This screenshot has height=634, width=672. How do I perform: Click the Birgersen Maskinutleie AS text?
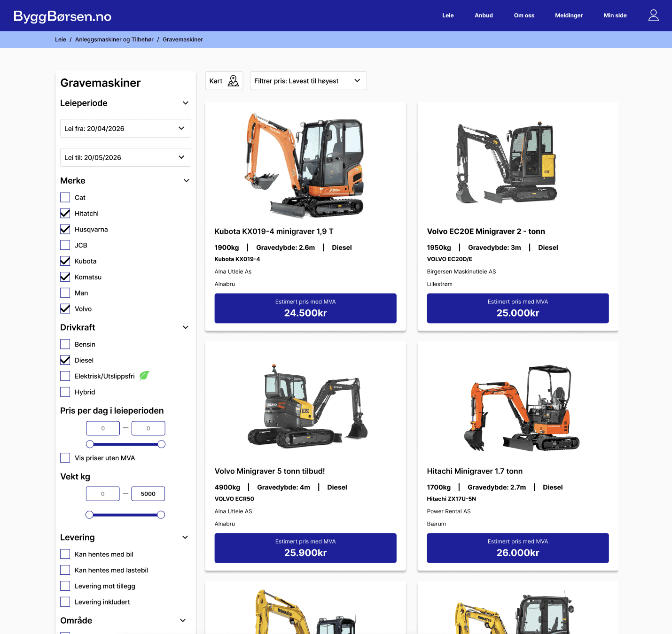pyautogui.click(x=461, y=271)
